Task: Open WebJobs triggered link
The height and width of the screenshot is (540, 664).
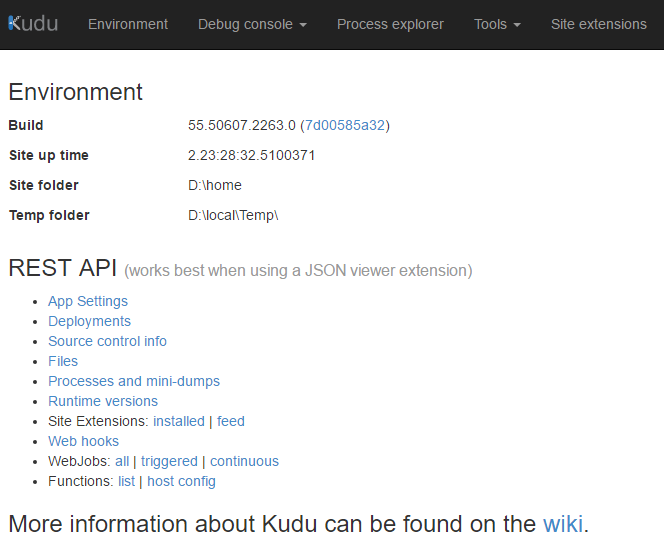Action: click(x=169, y=461)
